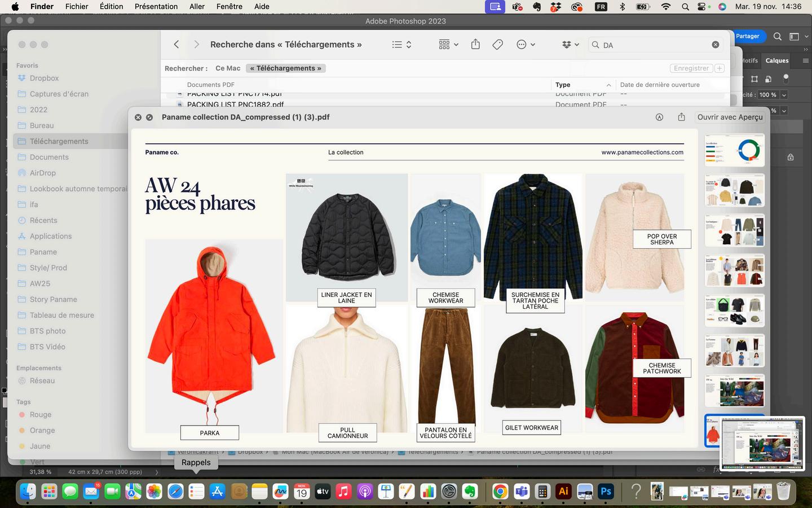This screenshot has width=812, height=508.
Task: Open Photos app from the Dock
Action: click(154, 492)
